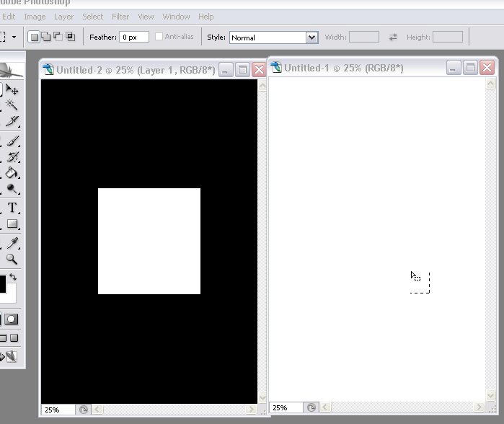This screenshot has width=504, height=424.
Task: Click the Untitled-1 window title bar
Action: click(353, 68)
